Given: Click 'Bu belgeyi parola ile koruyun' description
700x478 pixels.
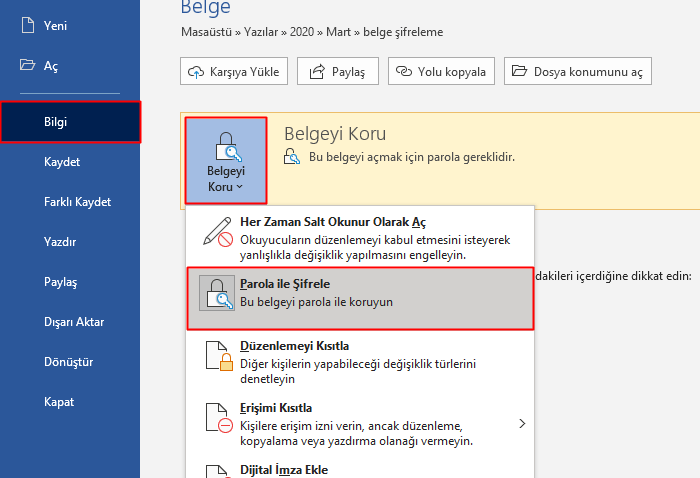Looking at the screenshot, I should pos(317,302).
